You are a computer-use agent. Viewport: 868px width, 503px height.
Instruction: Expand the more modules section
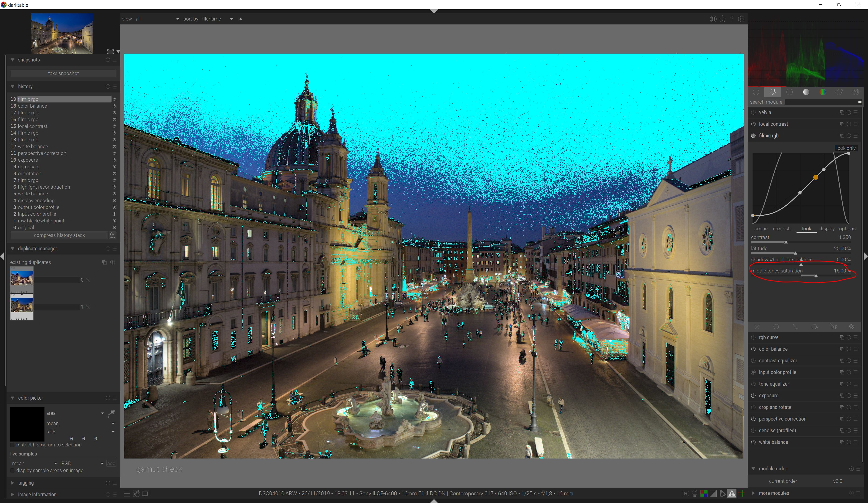point(774,493)
